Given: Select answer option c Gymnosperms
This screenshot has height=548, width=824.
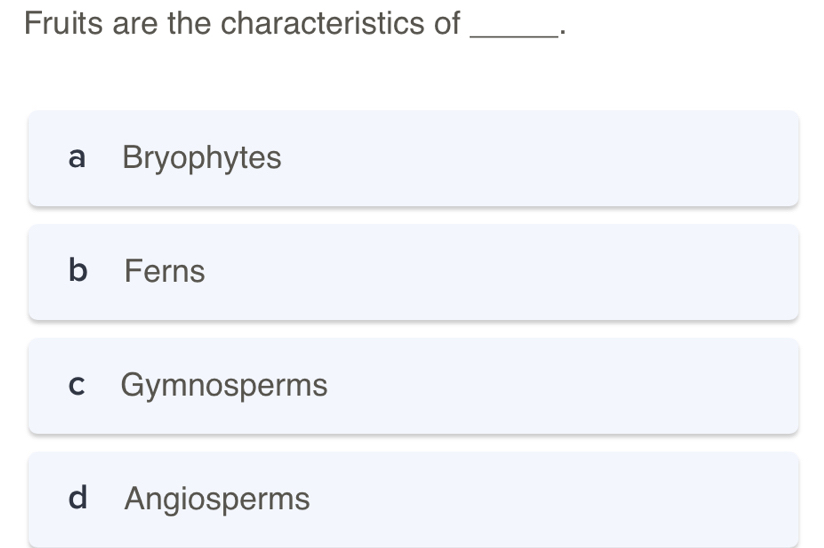Looking at the screenshot, I should click(413, 385).
